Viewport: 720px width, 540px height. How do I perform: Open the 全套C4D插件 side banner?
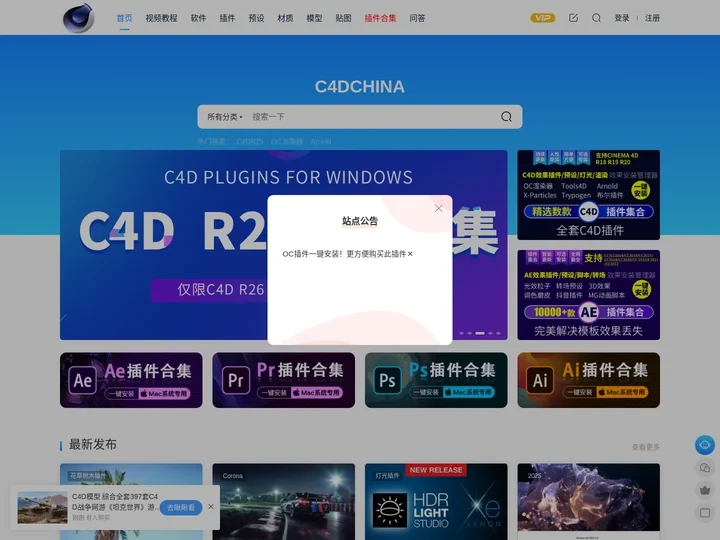tap(589, 195)
